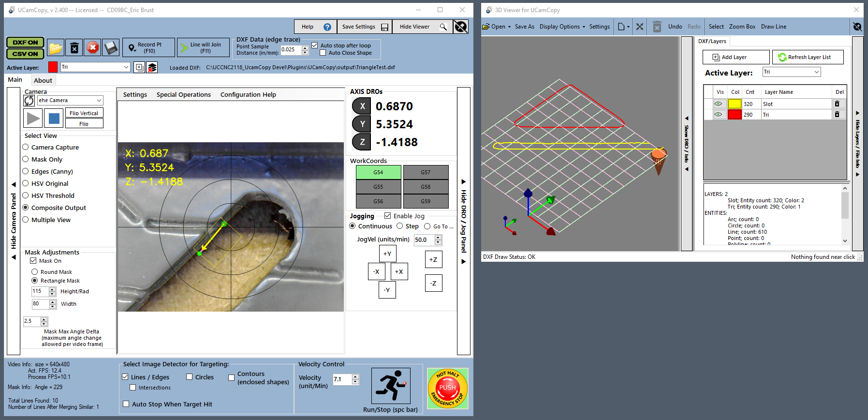This screenshot has width=868, height=420.
Task: Click the Z axis DRO button
Action: tap(362, 142)
